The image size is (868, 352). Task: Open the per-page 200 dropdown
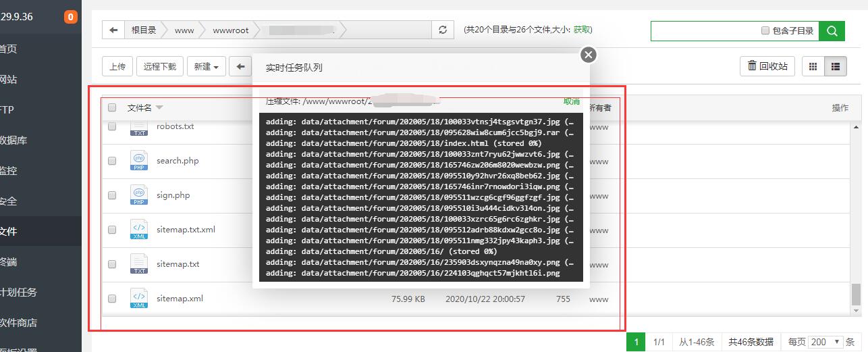(x=825, y=342)
